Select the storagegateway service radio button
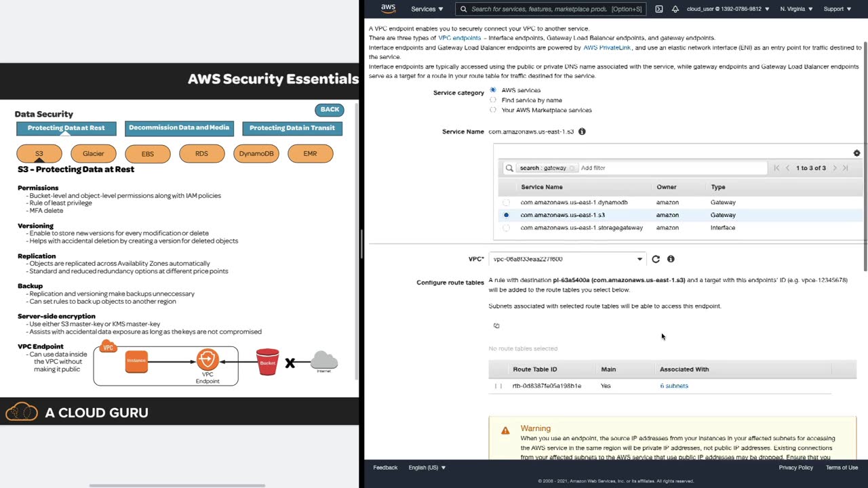Viewport: 868px width, 488px height. coord(506,228)
